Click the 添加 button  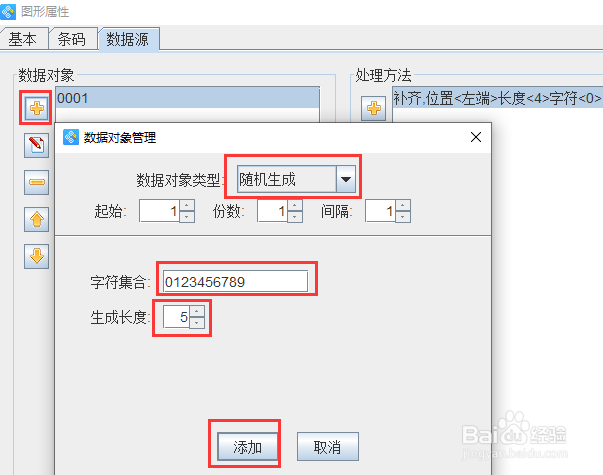point(247,447)
